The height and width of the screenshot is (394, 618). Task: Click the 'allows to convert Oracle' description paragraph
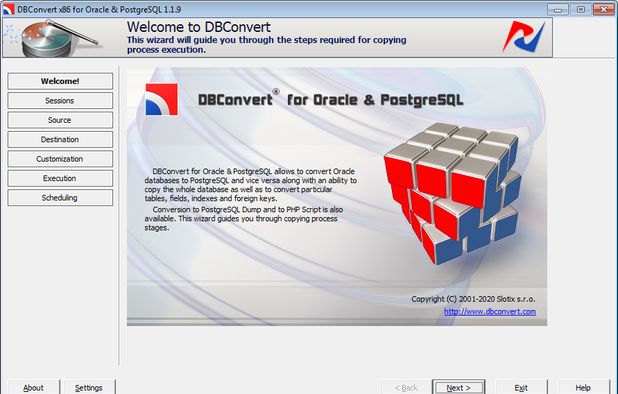[x=251, y=185]
